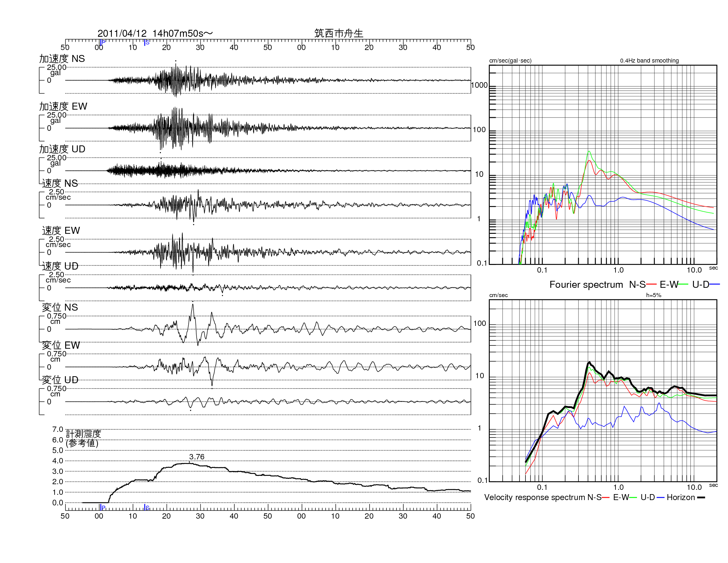Click the red N-S legend line of Fourier spectrum
The image size is (728, 563).
(x=651, y=284)
